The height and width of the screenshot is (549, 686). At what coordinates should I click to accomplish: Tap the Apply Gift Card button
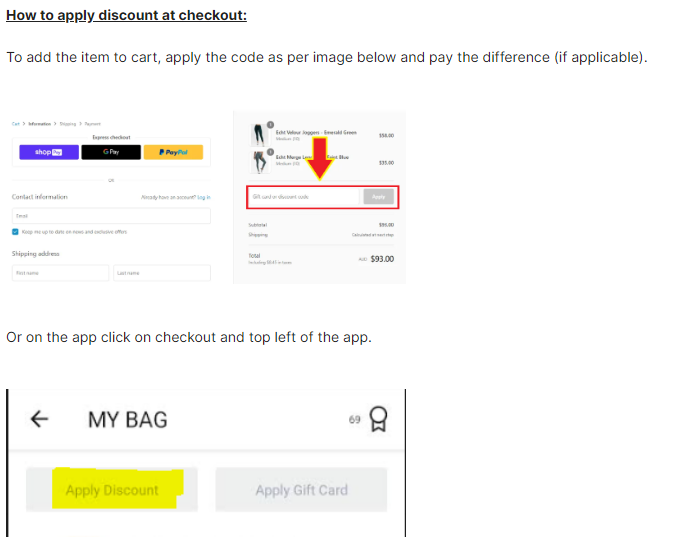[x=301, y=490]
